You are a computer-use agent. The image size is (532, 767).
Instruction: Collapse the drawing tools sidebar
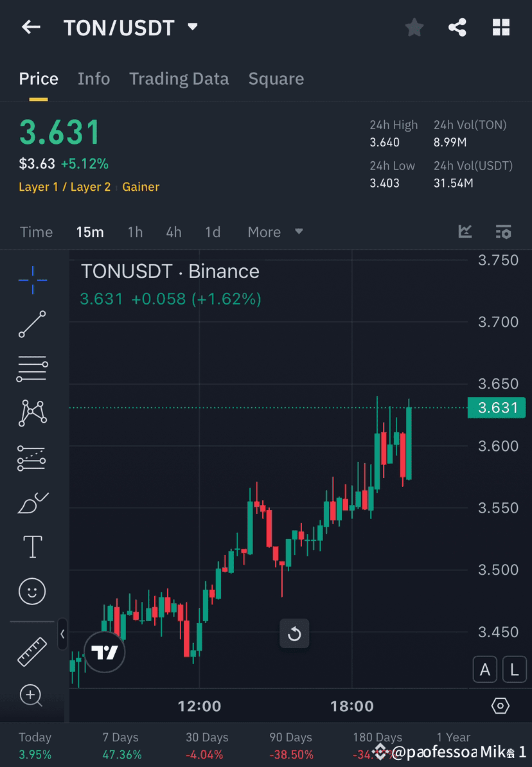tap(63, 634)
